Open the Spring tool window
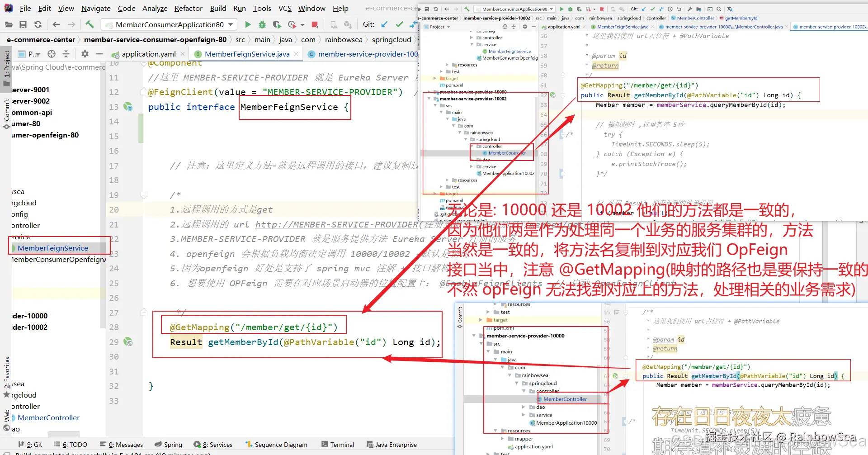This screenshot has width=868, height=455. click(x=168, y=445)
